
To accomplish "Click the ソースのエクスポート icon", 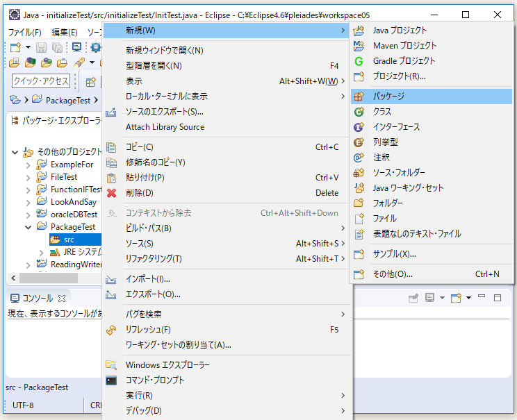I will (111, 112).
